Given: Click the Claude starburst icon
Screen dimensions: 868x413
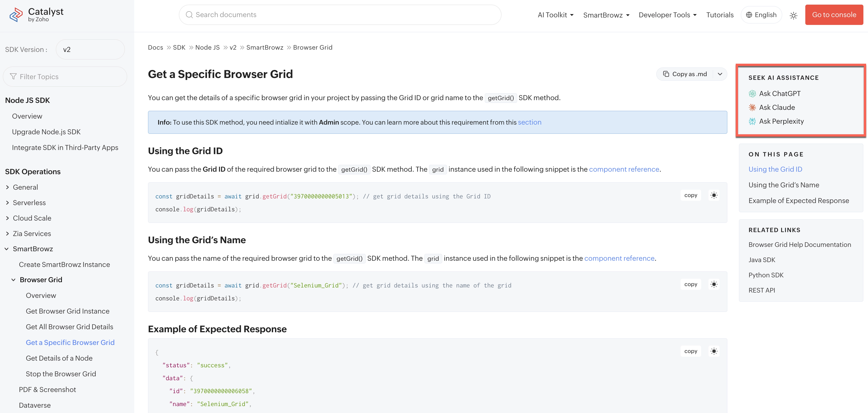Looking at the screenshot, I should click(x=752, y=107).
